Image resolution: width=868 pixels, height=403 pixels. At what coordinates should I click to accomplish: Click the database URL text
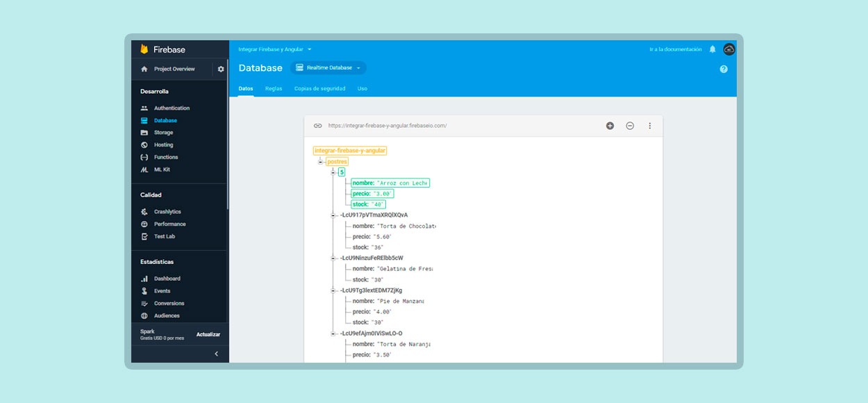tap(387, 126)
